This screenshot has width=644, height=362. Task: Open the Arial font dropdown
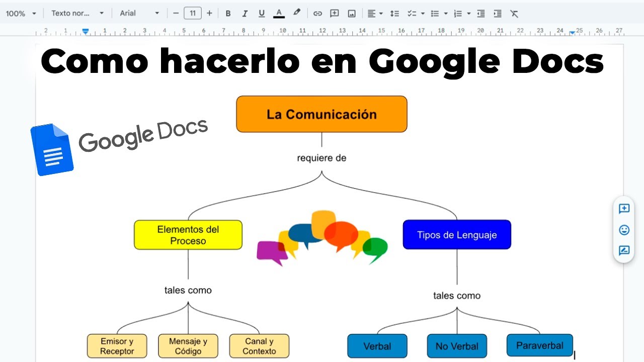pyautogui.click(x=139, y=14)
